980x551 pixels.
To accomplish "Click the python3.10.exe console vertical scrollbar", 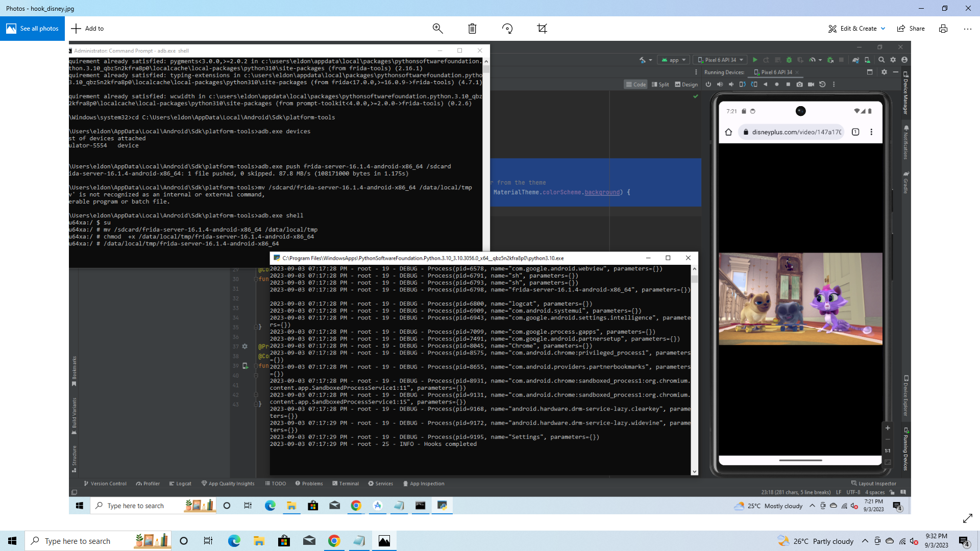I will pos(694,370).
